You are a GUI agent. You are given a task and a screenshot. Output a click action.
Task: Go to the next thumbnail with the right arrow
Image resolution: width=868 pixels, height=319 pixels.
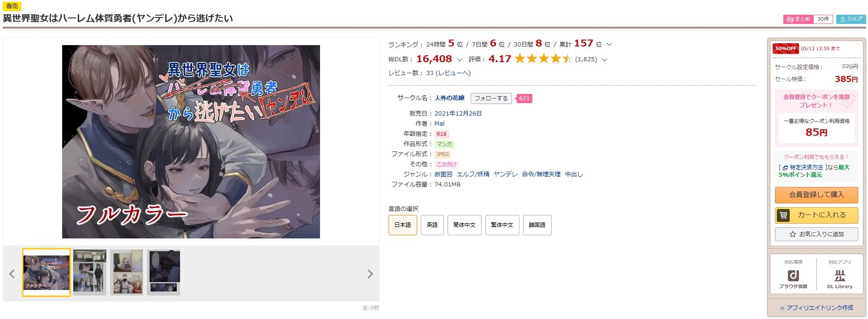coord(370,274)
